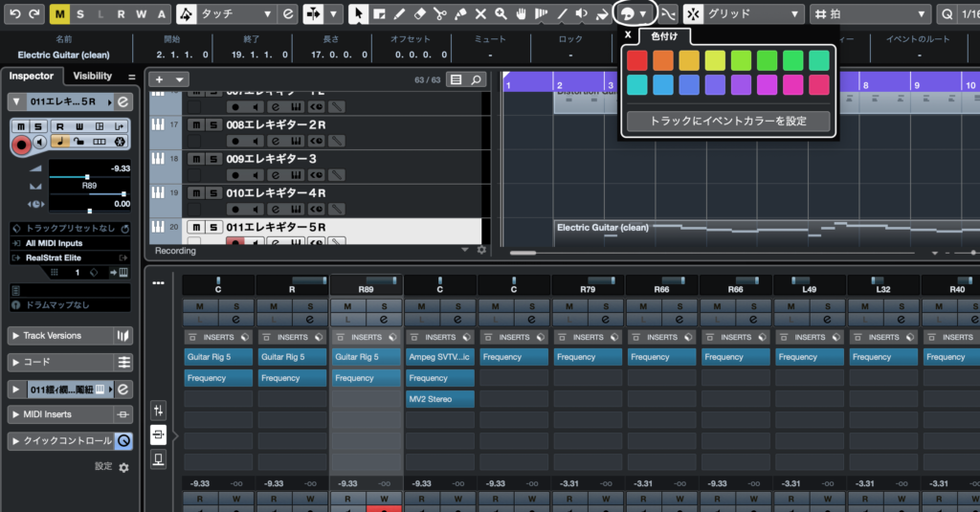This screenshot has height=512, width=980.
Task: Open the Inspector tab
Action: tap(32, 76)
